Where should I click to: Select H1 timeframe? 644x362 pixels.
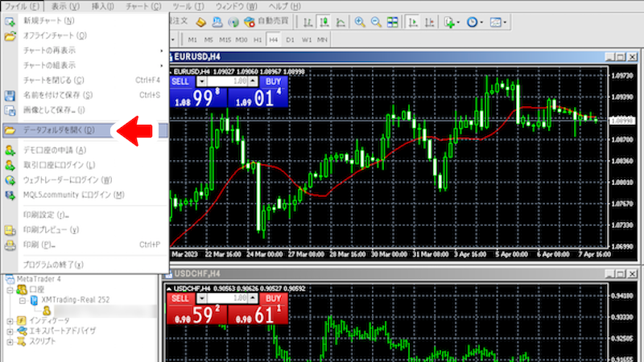(x=258, y=39)
